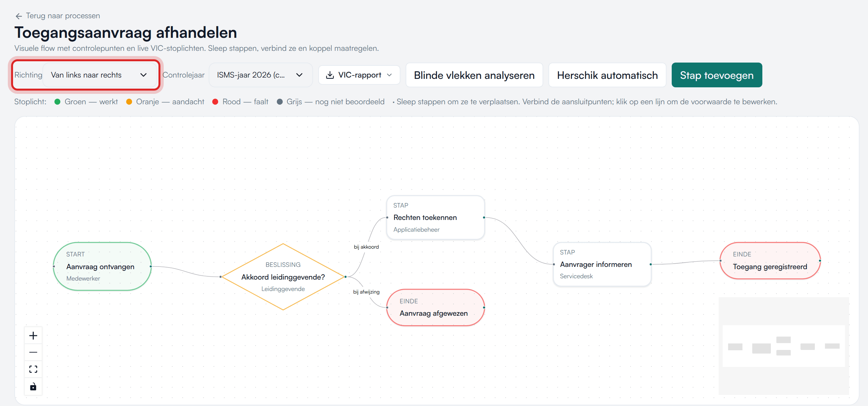868x406 pixels.
Task: Click the fit view icon
Action: [x=33, y=369]
